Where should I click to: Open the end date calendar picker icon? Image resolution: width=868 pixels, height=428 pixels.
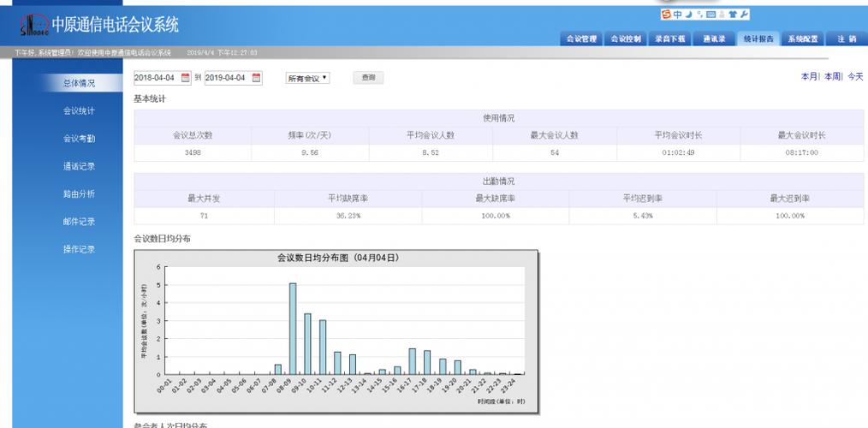click(x=256, y=78)
